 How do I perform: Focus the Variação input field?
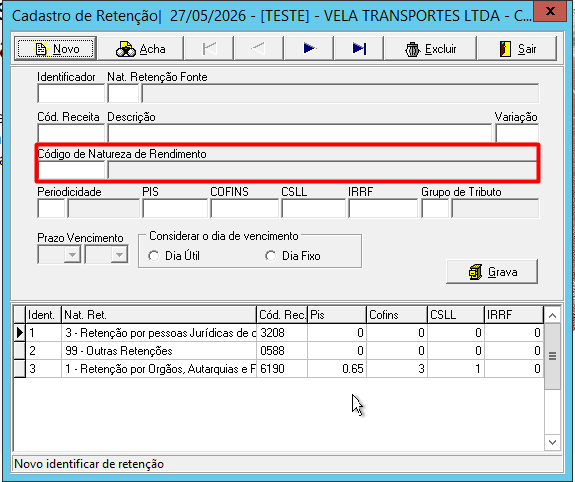coord(517,133)
